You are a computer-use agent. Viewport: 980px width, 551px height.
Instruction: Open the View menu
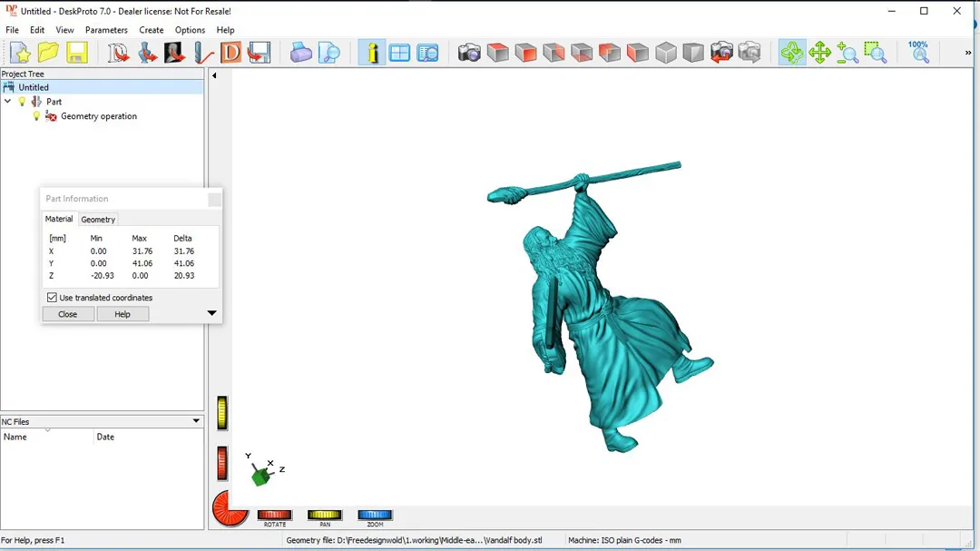coord(64,30)
